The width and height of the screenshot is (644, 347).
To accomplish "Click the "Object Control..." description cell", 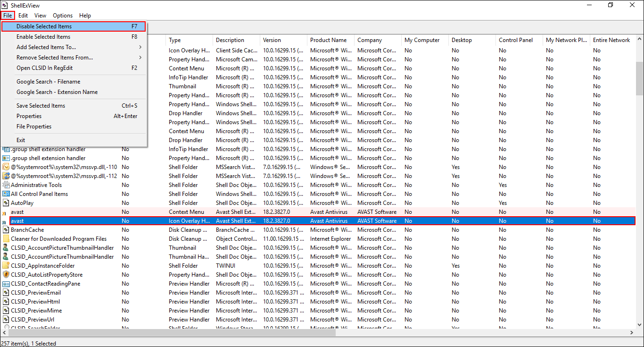I will tap(236, 239).
